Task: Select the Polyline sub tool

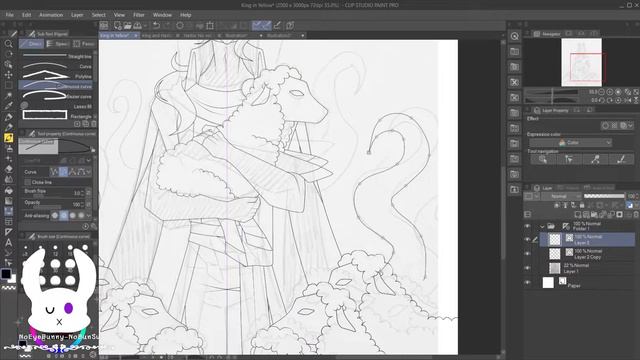Action: [56, 76]
